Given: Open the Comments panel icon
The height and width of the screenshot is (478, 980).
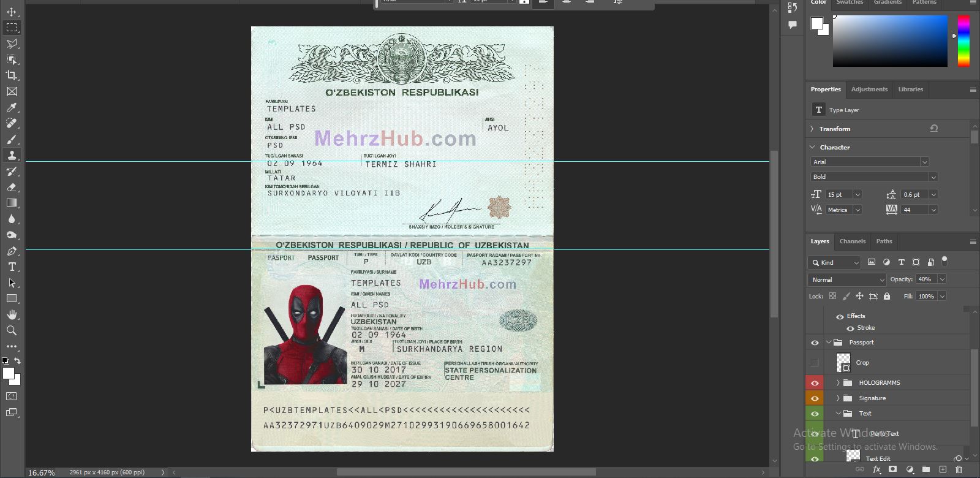Looking at the screenshot, I should click(x=793, y=25).
